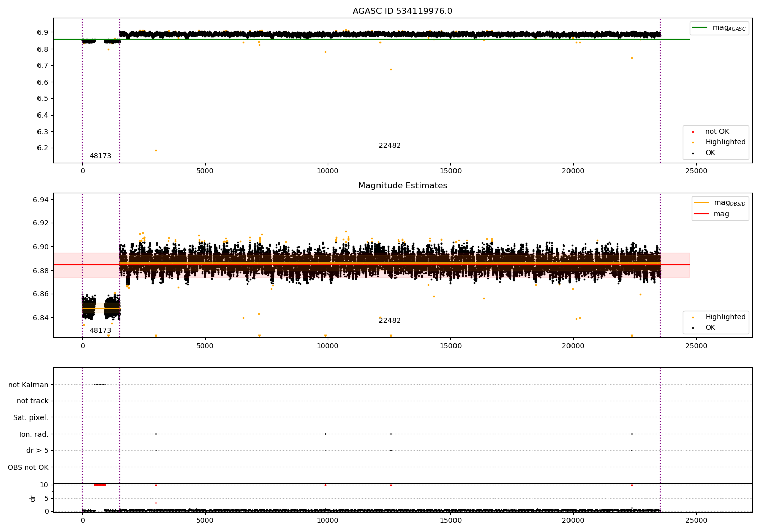This screenshot has height=532, width=760.
Task: Click the 22482 label in Magnitude Estimates plot
Action: (390, 321)
